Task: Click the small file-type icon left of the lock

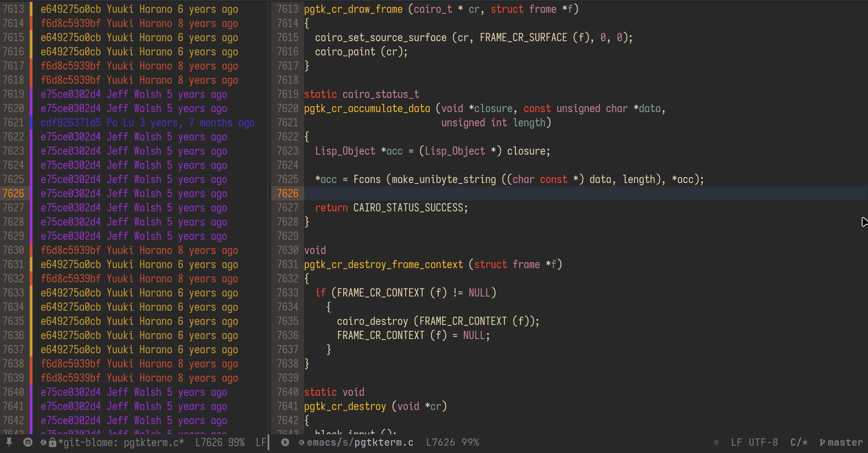Action: click(x=43, y=442)
